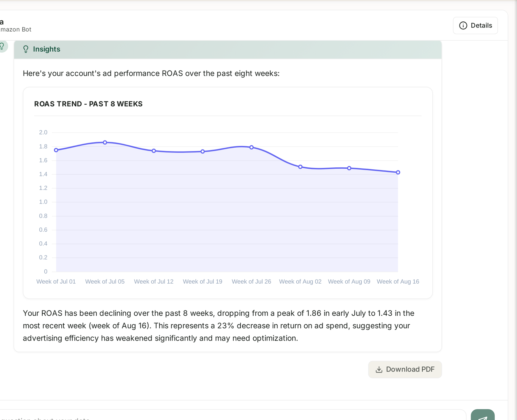
Task: Click the 1.4 y-axis value
Action: pos(43,174)
